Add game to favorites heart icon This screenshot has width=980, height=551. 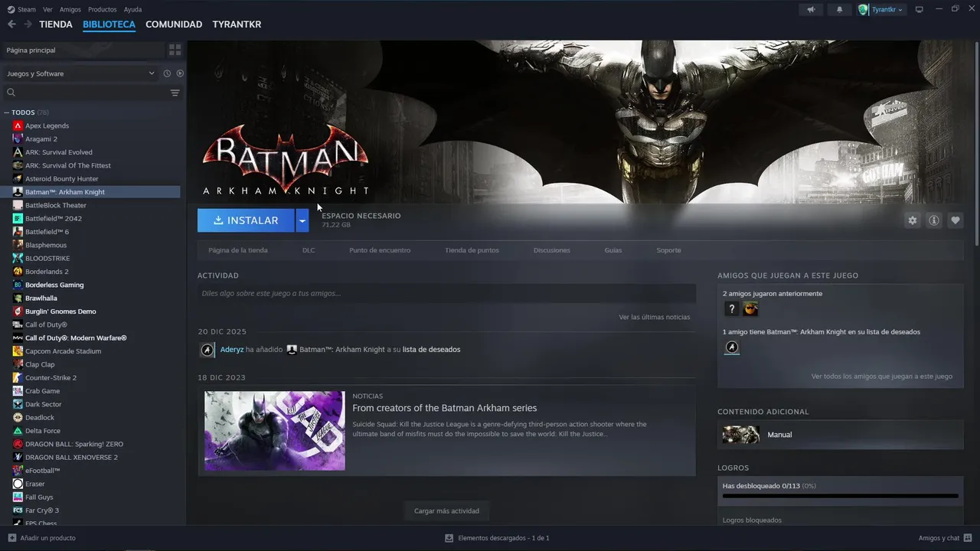pyautogui.click(x=955, y=220)
